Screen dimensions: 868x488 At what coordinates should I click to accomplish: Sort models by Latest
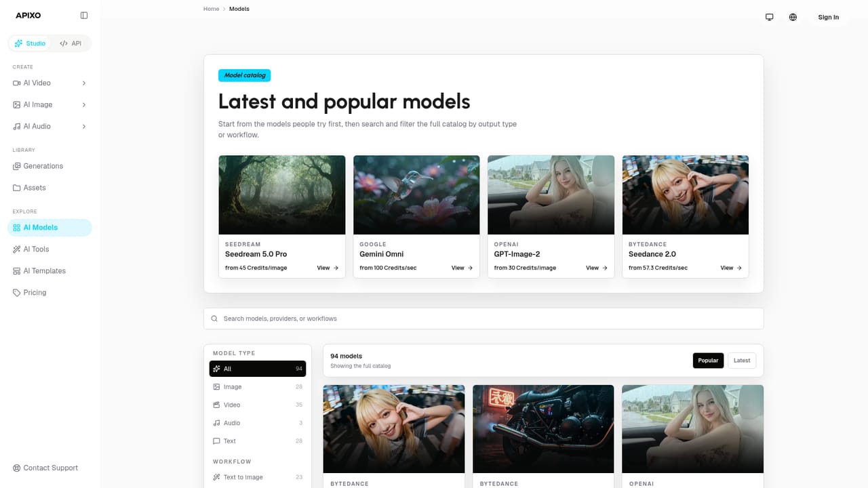click(742, 361)
